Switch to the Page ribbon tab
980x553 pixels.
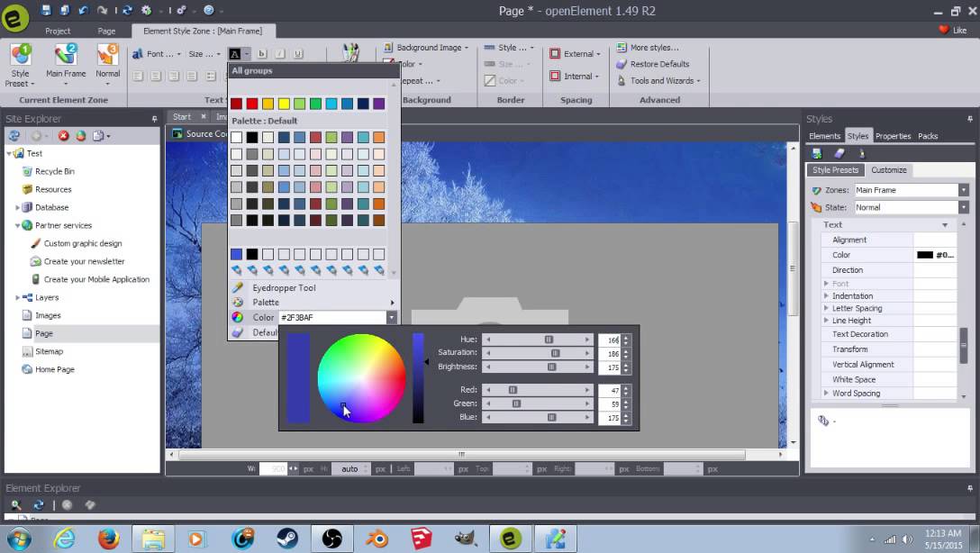[106, 31]
